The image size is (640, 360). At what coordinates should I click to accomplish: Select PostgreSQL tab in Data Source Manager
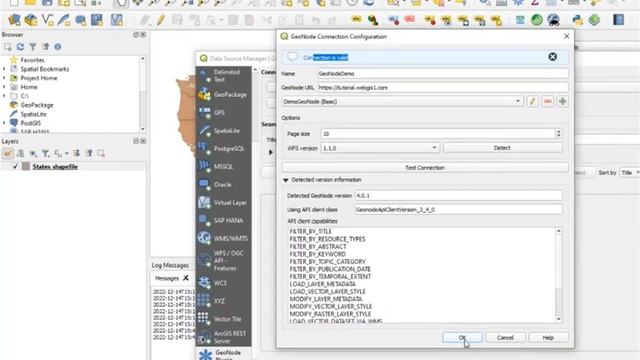pyautogui.click(x=224, y=149)
